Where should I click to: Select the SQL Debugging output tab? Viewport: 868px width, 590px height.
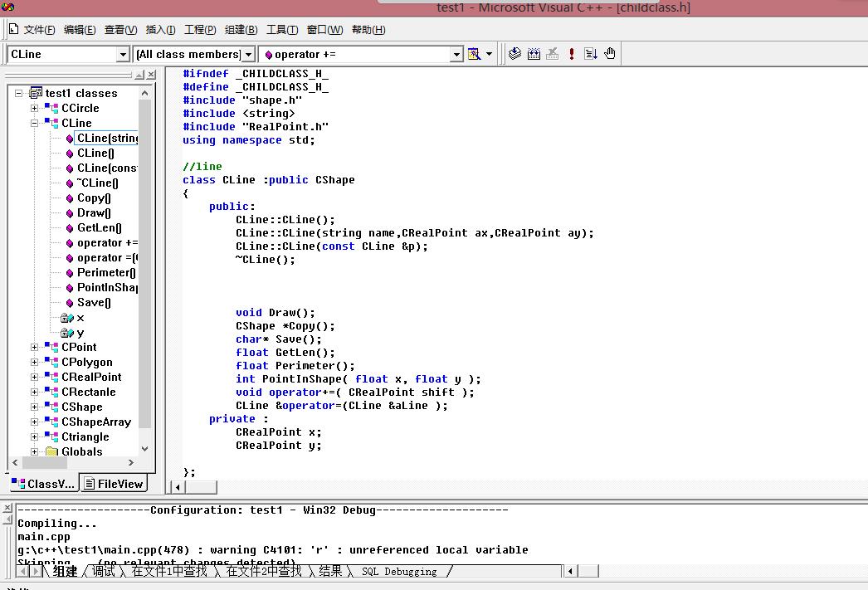[x=399, y=571]
